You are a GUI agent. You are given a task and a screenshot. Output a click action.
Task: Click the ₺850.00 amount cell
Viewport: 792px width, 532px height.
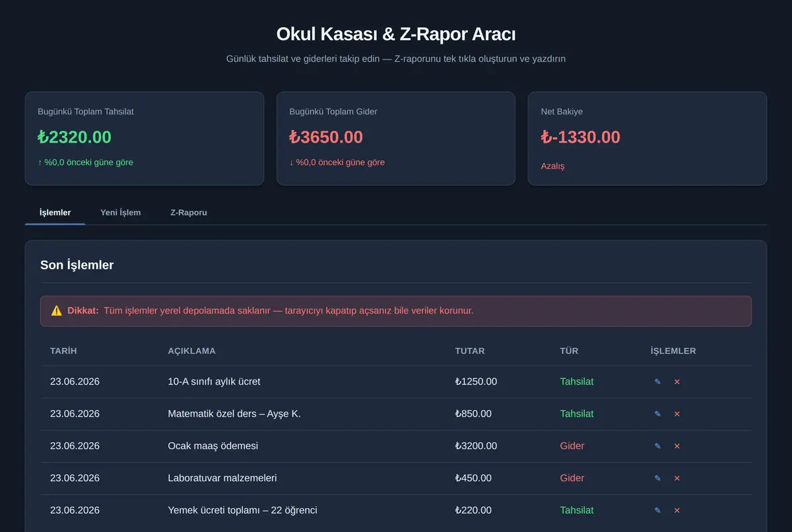[x=473, y=414]
